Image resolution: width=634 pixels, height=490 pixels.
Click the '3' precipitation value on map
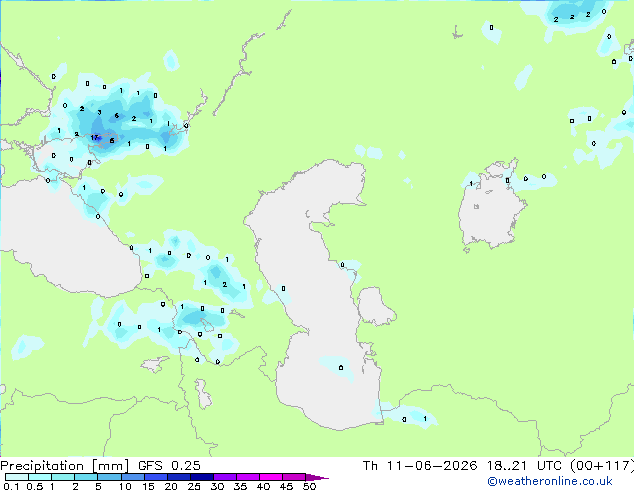pyautogui.click(x=99, y=112)
